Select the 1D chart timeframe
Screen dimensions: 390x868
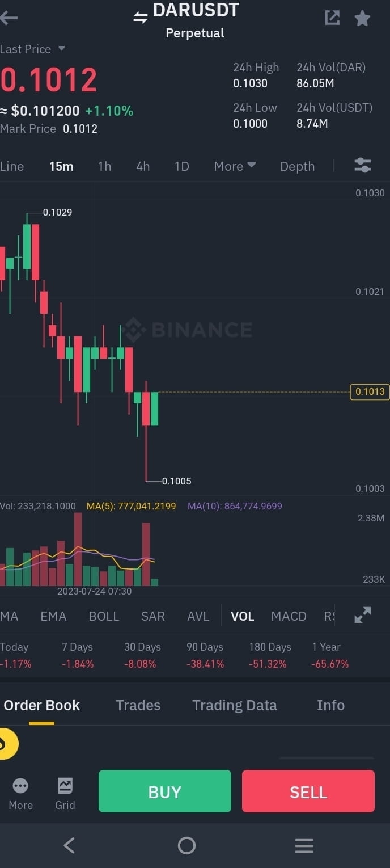[181, 166]
